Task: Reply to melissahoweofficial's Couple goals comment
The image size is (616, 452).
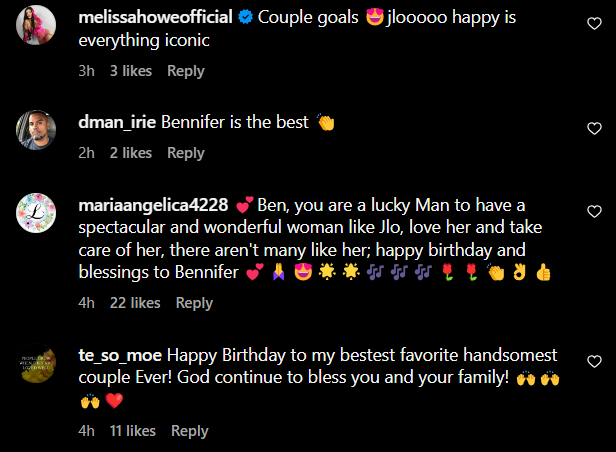Action: 186,71
